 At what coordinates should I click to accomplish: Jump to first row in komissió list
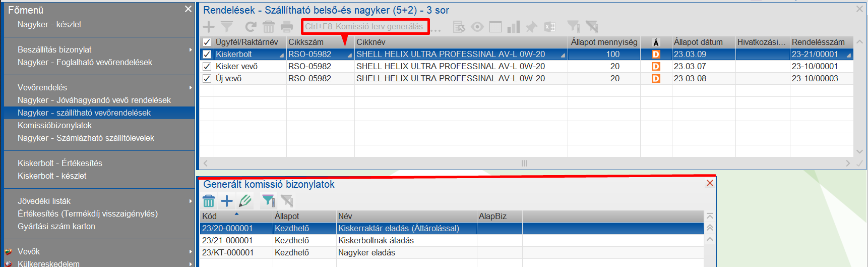(710, 216)
